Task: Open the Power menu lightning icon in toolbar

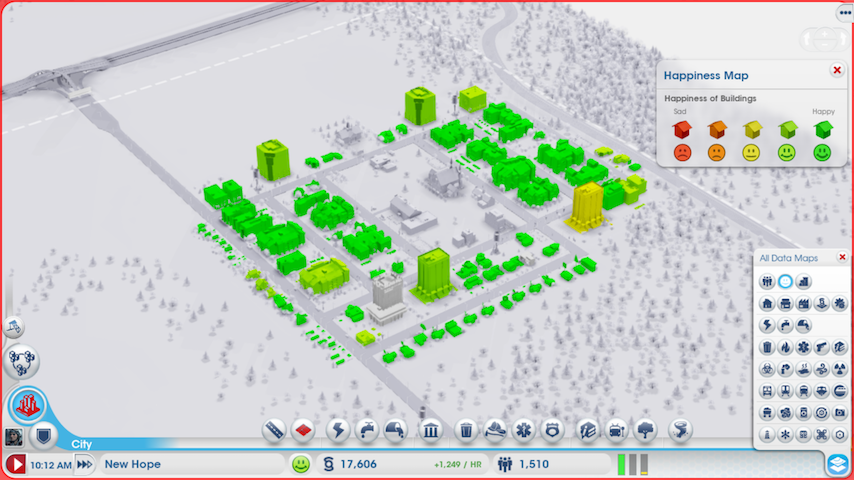Action: (x=338, y=430)
